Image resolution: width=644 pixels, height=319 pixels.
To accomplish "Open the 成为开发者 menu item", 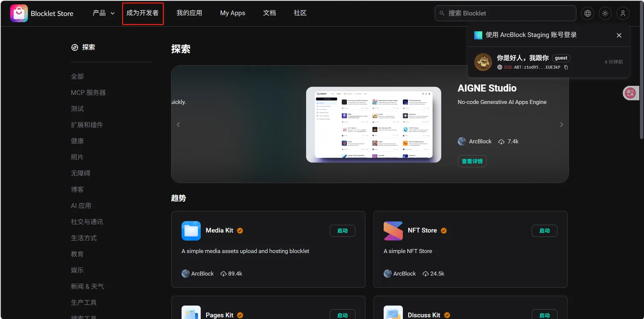I will coord(142,13).
